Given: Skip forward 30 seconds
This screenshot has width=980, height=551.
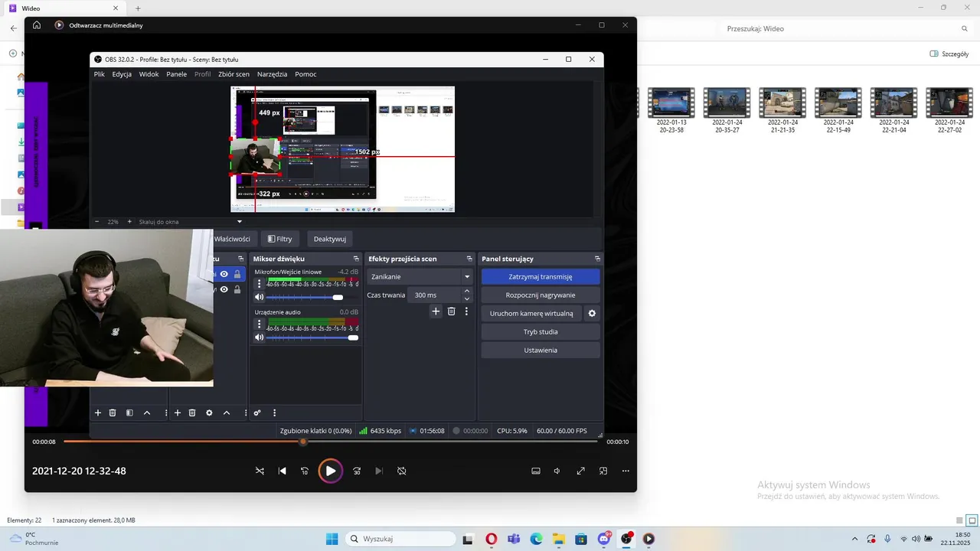Looking at the screenshot, I should [x=357, y=471].
